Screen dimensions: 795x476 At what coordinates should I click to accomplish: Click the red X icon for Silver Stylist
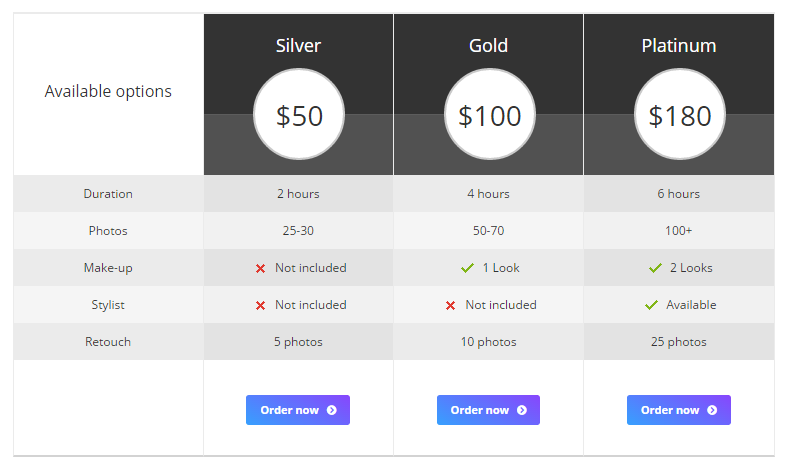coord(260,305)
